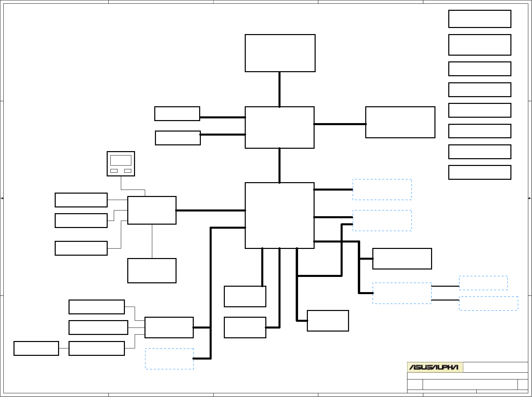Select the device symbol with screen and two buttons
The height and width of the screenshot is (397, 532).
pos(121,164)
